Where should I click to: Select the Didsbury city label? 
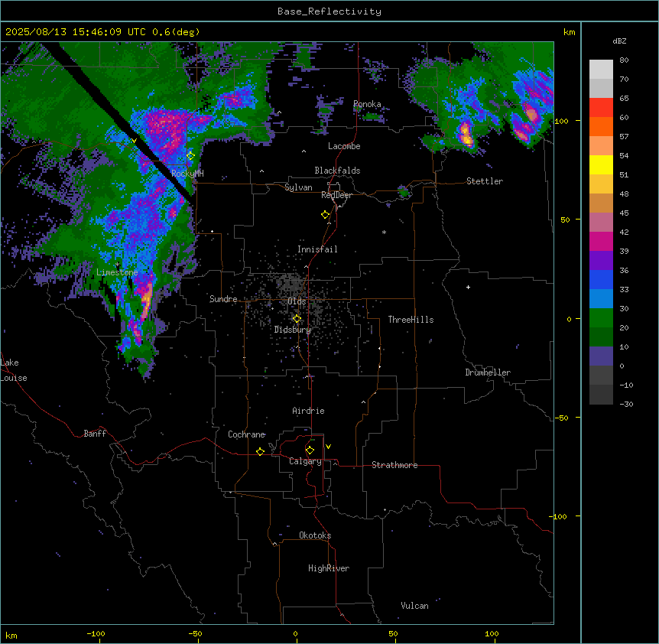click(x=293, y=330)
